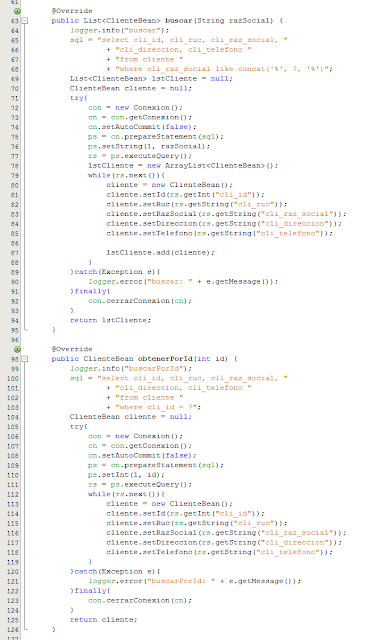This screenshot has width=380, height=640.
Task: Click line number 87 in the gutter
Action: coord(15,253)
